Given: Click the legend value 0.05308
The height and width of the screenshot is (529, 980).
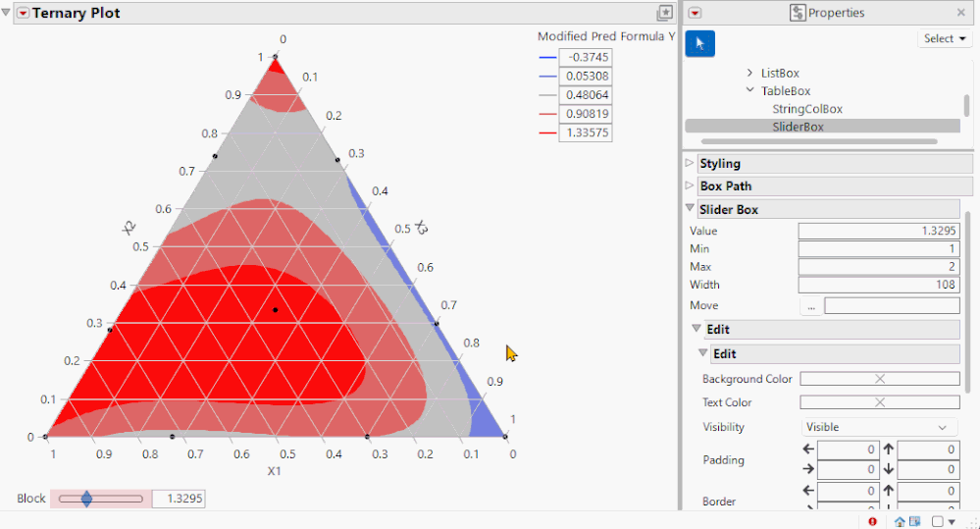Looking at the screenshot, I should pos(585,76).
